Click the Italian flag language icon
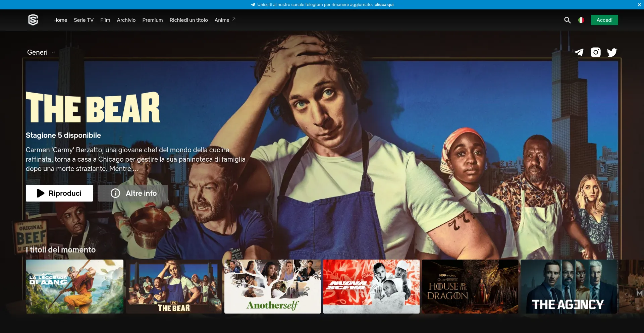Screen dimensions: 644x333 coord(581,20)
